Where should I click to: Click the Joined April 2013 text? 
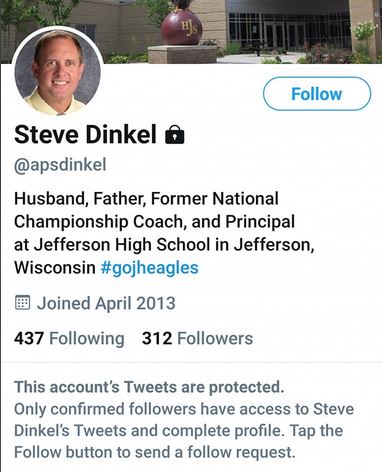point(106,303)
